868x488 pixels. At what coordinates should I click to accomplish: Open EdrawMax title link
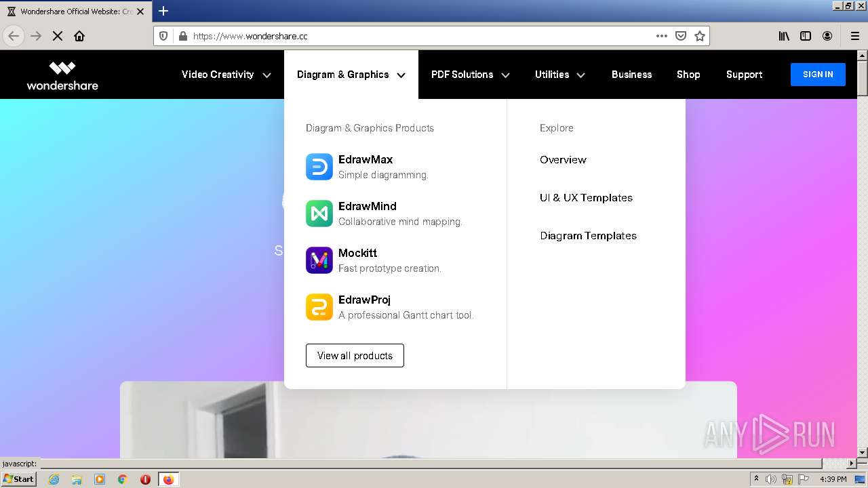[x=366, y=160]
